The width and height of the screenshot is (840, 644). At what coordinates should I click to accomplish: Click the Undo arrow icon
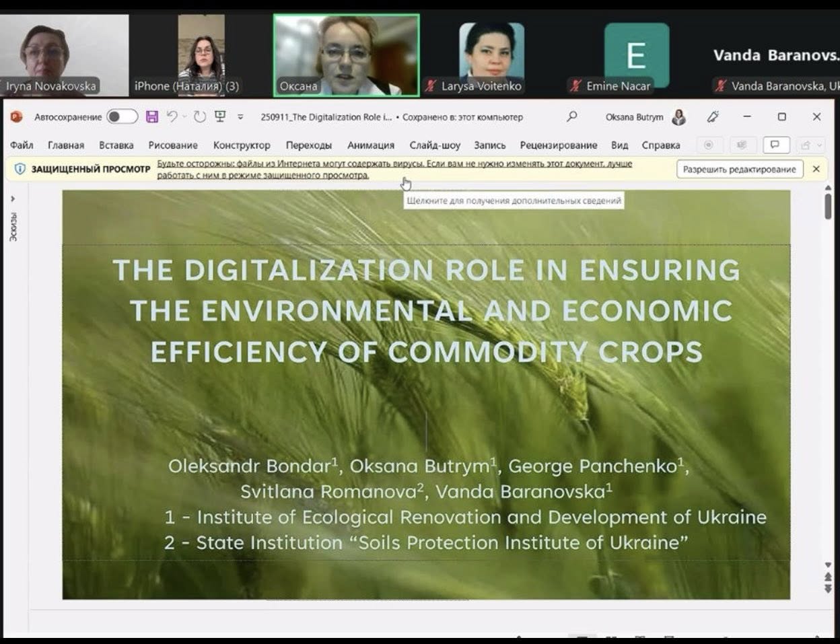(x=172, y=117)
